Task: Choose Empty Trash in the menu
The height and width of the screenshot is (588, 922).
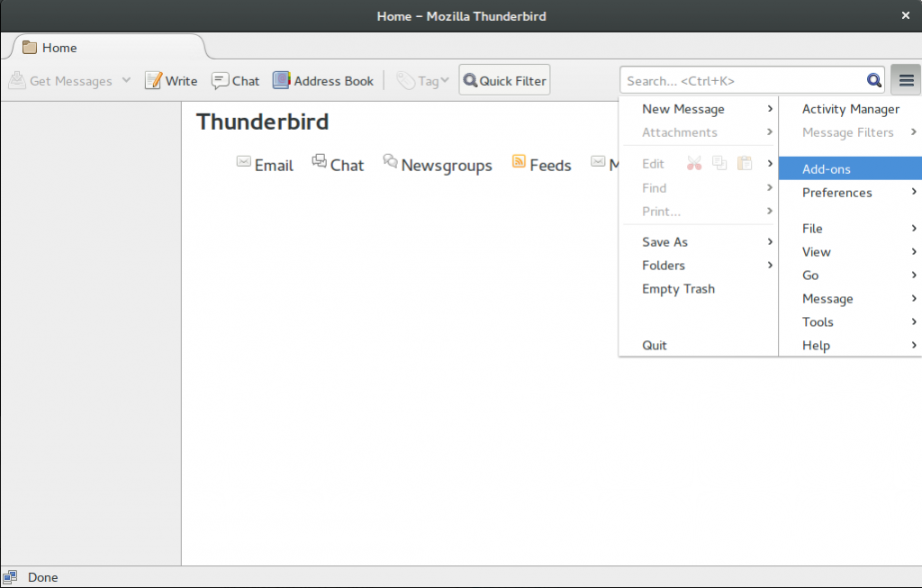Action: (x=699, y=289)
